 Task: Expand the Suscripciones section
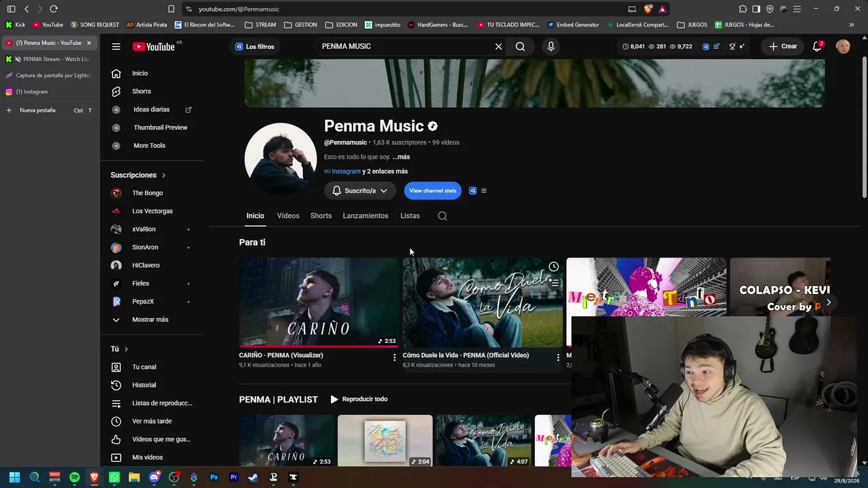tap(138, 175)
